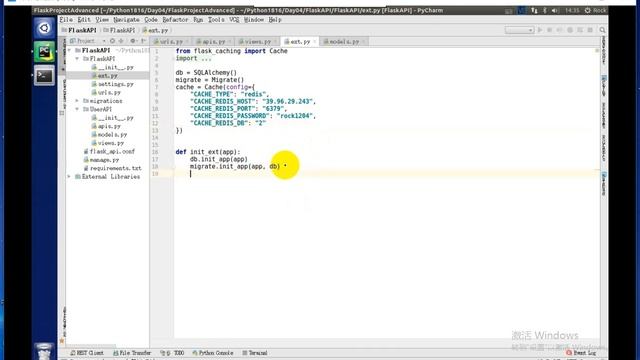Screen dimensions: 640x360
Task: Select models.py in the project tree
Action: [x=109, y=135]
